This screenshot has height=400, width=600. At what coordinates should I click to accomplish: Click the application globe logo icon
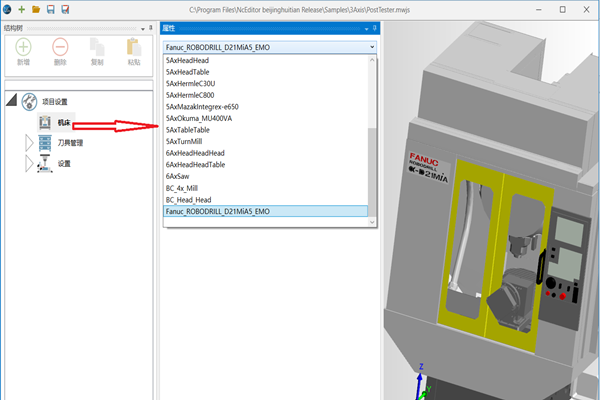7,9
